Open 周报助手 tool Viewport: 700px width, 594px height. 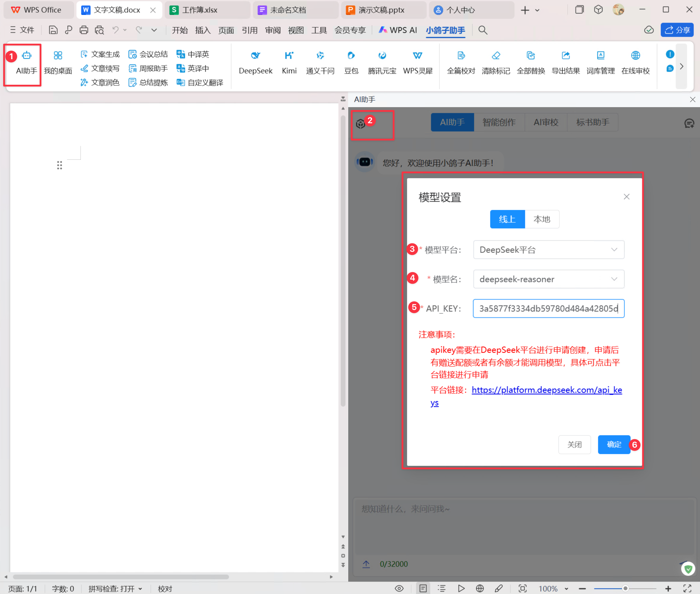148,68
